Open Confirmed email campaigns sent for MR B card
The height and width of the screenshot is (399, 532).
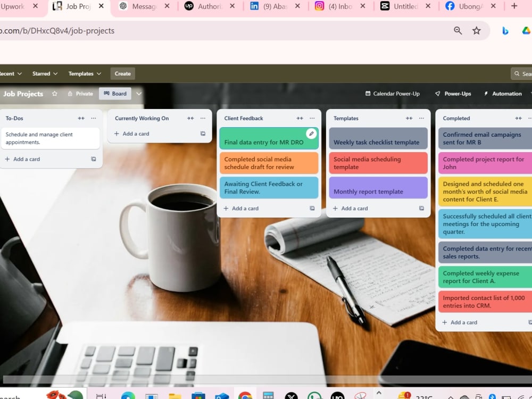[485, 138]
